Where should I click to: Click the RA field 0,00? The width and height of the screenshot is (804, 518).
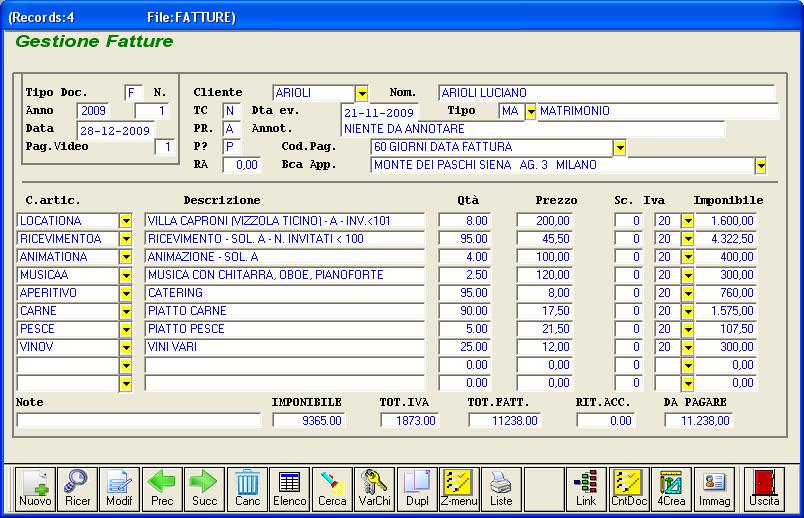coord(242,165)
